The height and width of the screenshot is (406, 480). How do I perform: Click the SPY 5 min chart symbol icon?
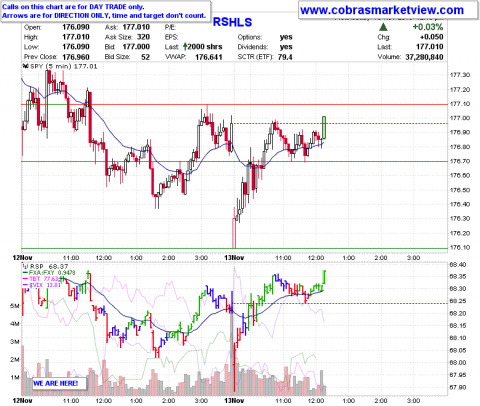tap(25, 66)
